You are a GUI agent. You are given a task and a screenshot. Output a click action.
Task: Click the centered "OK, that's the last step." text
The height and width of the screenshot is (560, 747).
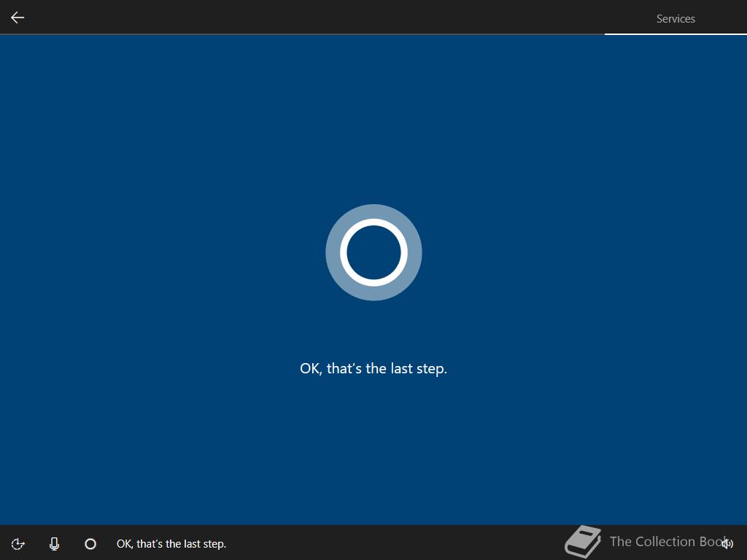(x=373, y=368)
